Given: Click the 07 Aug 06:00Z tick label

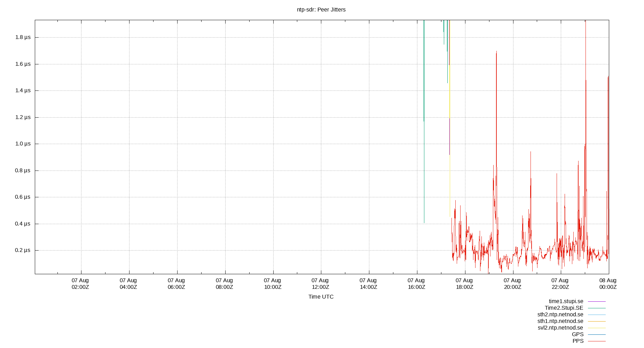Looking at the screenshot, I should [176, 284].
